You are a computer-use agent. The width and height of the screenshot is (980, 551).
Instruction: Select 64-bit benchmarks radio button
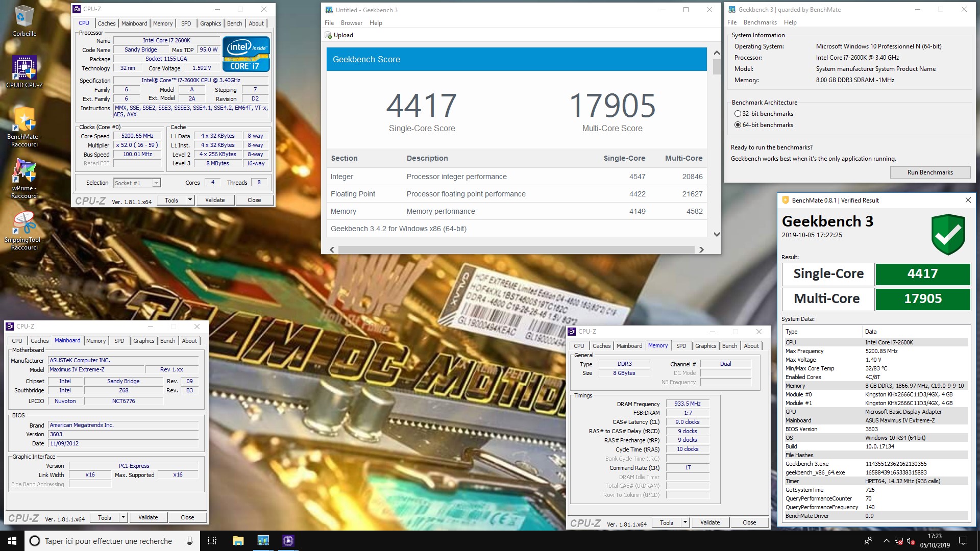coord(737,125)
